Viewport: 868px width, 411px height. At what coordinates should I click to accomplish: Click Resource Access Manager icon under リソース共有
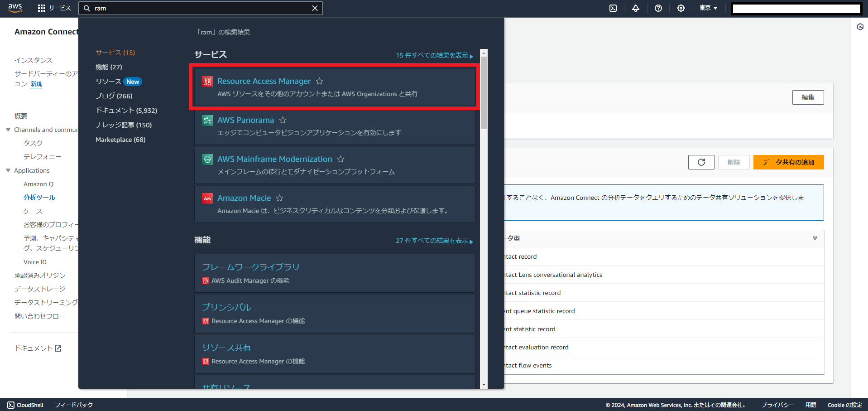point(206,361)
